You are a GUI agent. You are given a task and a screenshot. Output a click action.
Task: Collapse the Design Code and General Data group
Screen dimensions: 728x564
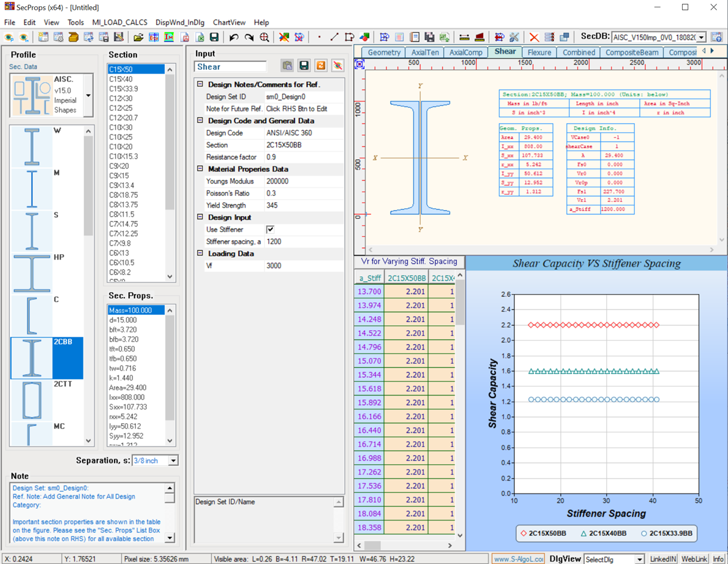pyautogui.click(x=200, y=121)
